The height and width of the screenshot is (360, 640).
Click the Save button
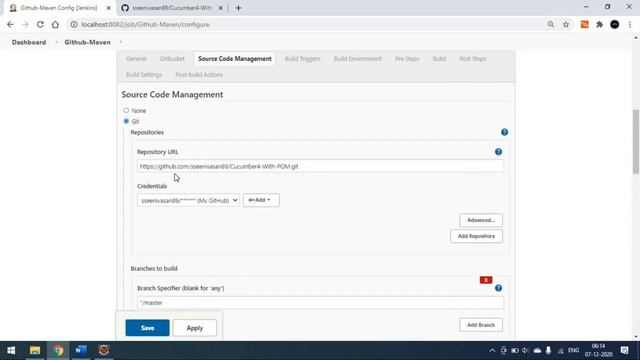(x=147, y=328)
